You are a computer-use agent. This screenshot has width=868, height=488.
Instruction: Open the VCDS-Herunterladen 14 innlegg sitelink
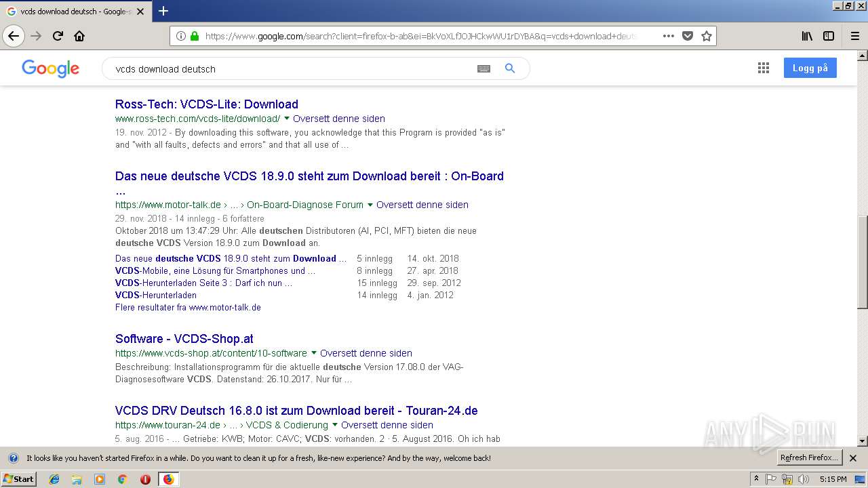pyautogui.click(x=156, y=295)
